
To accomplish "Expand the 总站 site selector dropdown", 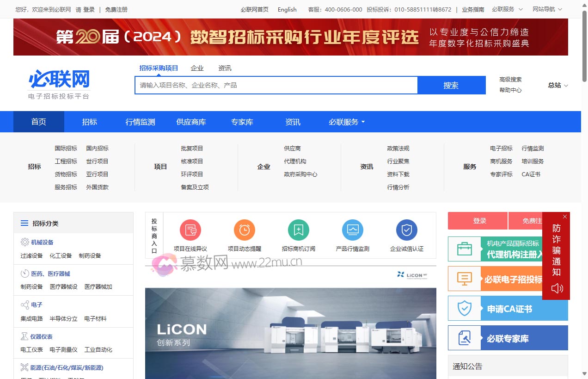I will [x=558, y=85].
